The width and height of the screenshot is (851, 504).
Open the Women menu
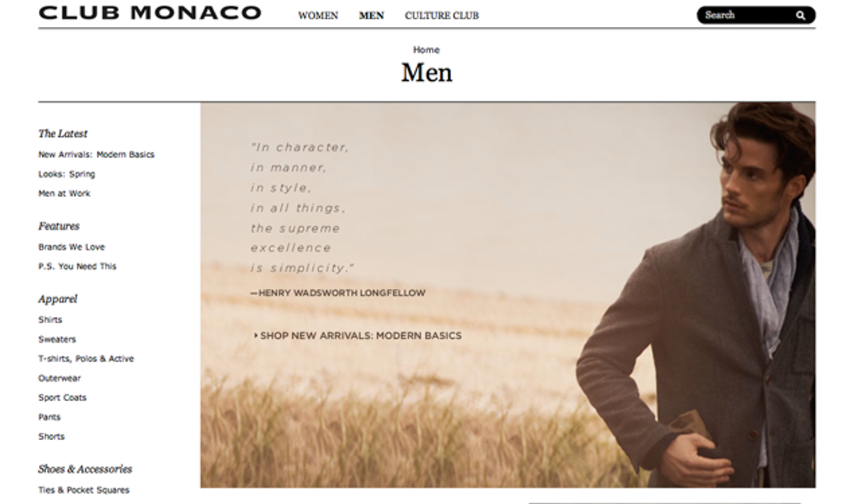318,15
